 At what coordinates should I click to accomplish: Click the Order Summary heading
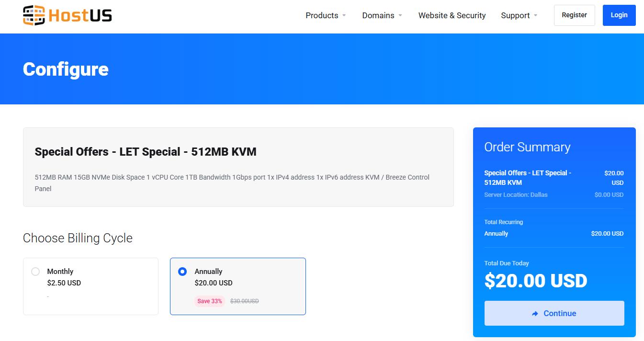pos(527,147)
